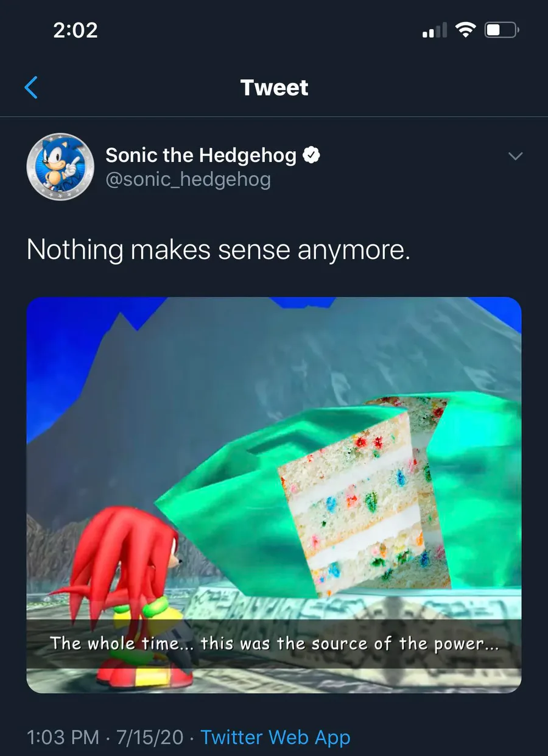Tap the Wi-Fi status icon

pos(466,30)
